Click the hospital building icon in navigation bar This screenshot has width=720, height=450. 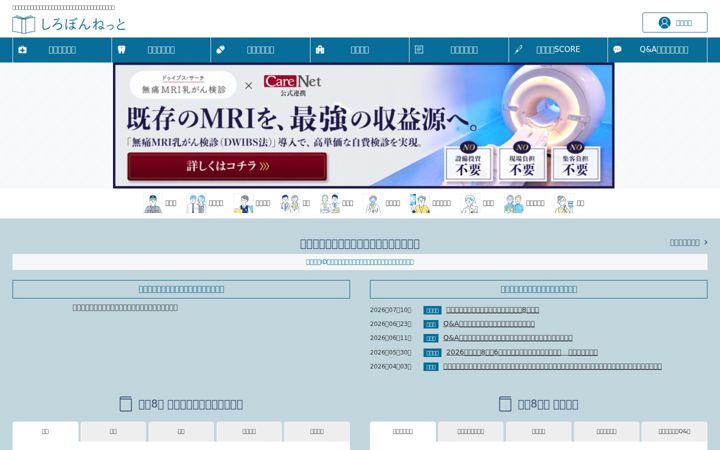pos(320,50)
